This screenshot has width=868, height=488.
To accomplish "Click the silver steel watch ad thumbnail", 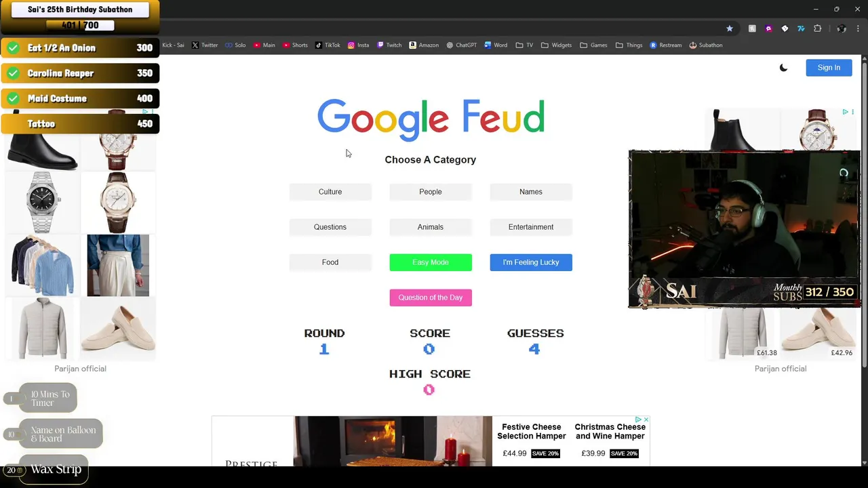I will point(43,202).
